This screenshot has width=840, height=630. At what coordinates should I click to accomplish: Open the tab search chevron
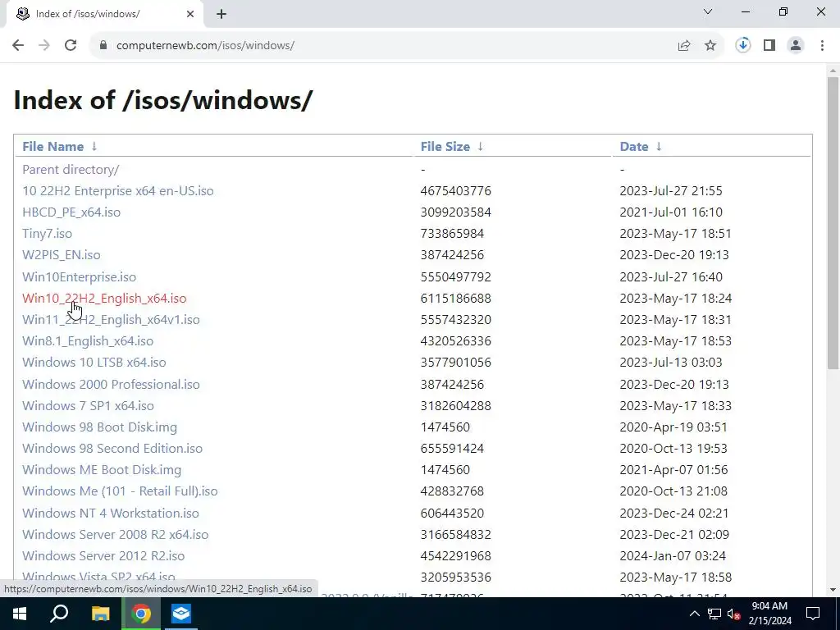point(708,11)
